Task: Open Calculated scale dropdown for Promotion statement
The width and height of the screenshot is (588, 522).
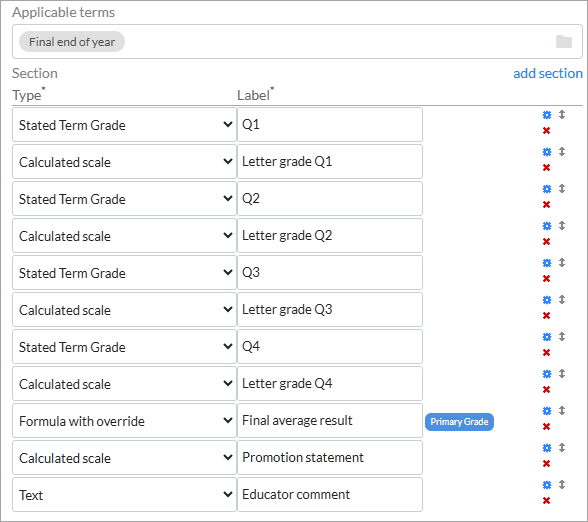Action: pos(124,458)
